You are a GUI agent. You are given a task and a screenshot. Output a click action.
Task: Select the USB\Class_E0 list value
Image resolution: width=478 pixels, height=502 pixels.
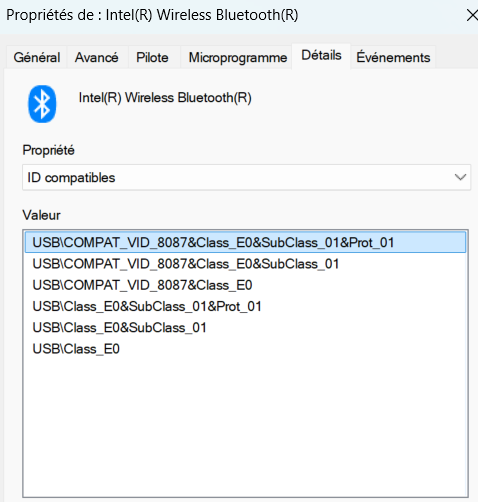coord(246,349)
